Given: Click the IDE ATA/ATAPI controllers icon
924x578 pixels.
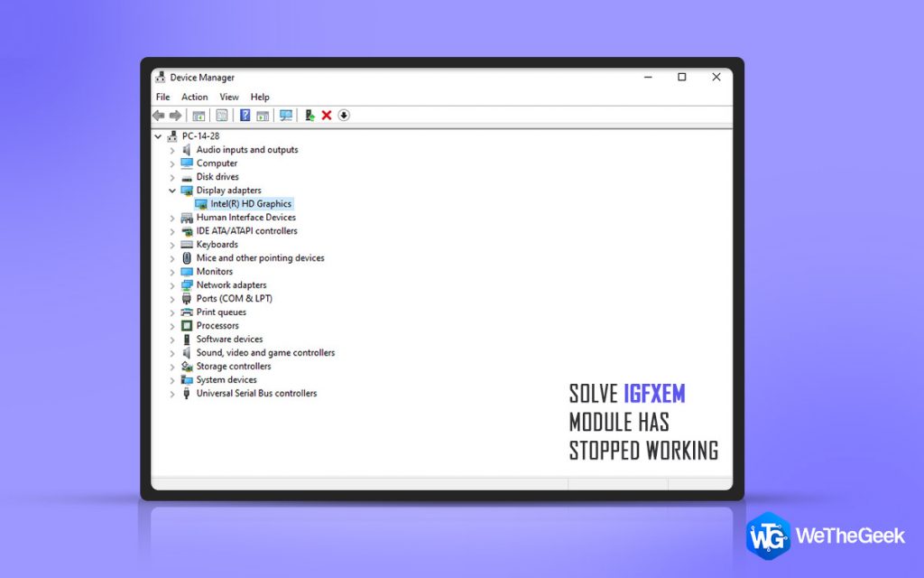Looking at the screenshot, I should coord(187,231).
